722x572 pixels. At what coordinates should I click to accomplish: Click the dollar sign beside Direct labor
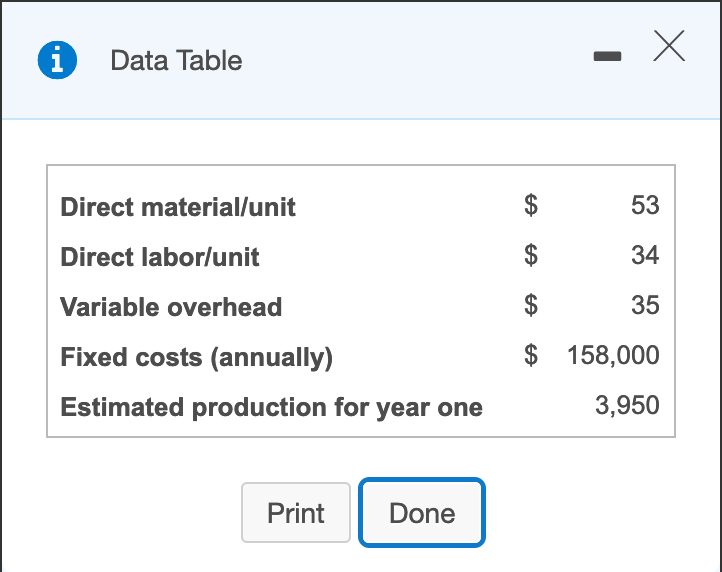pos(532,255)
